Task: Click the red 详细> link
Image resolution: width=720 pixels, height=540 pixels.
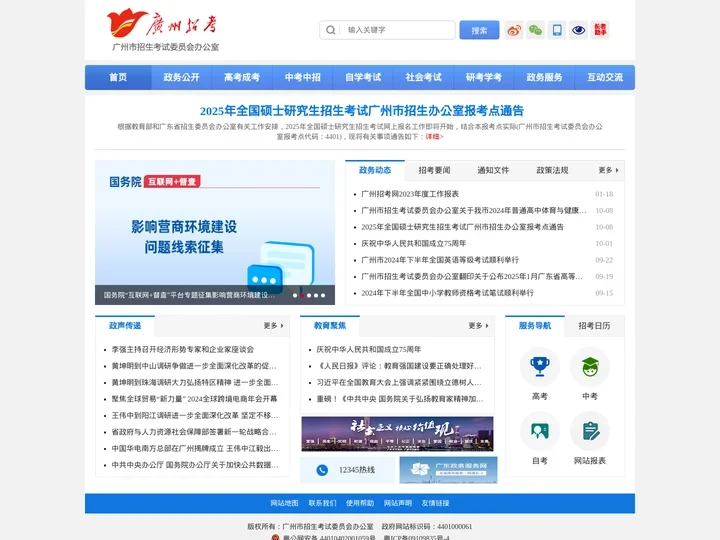Action: click(434, 136)
